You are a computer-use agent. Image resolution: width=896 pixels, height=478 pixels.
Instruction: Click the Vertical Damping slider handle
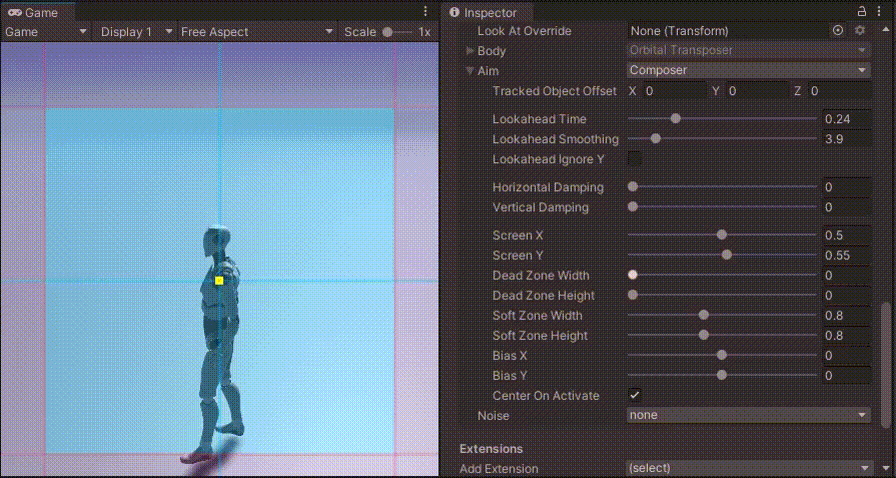[x=633, y=207]
